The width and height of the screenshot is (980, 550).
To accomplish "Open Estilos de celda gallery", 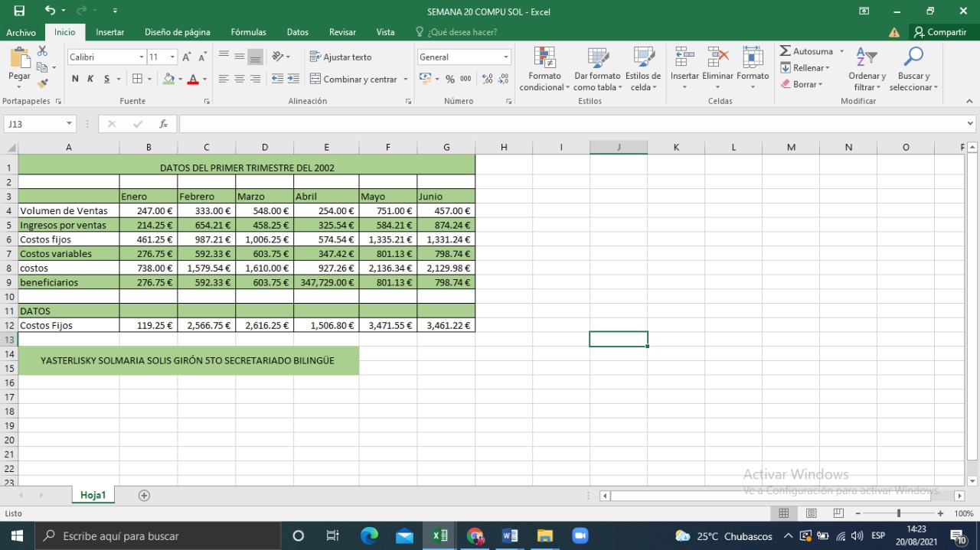I will (643, 69).
